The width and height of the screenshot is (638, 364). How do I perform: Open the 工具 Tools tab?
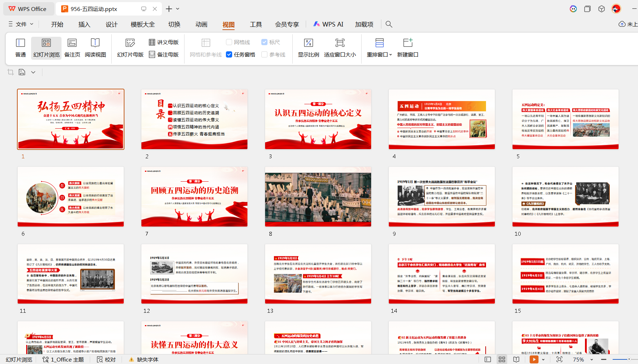256,24
